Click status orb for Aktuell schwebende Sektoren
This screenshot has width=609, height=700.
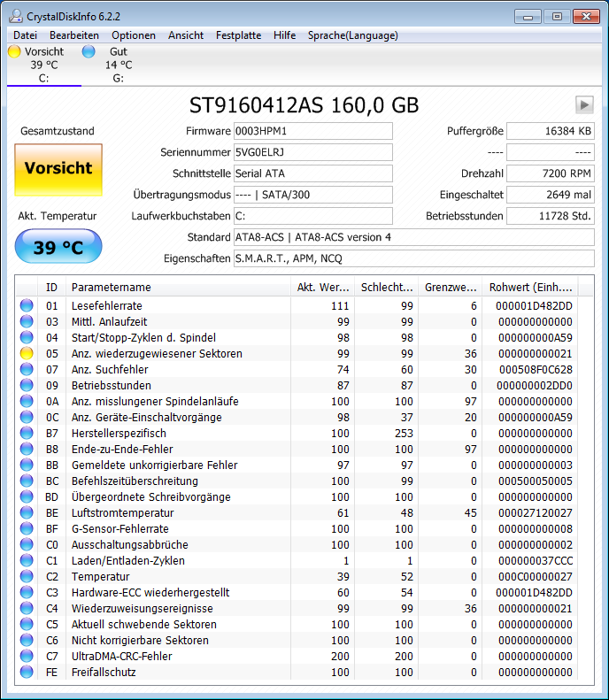[x=27, y=624]
